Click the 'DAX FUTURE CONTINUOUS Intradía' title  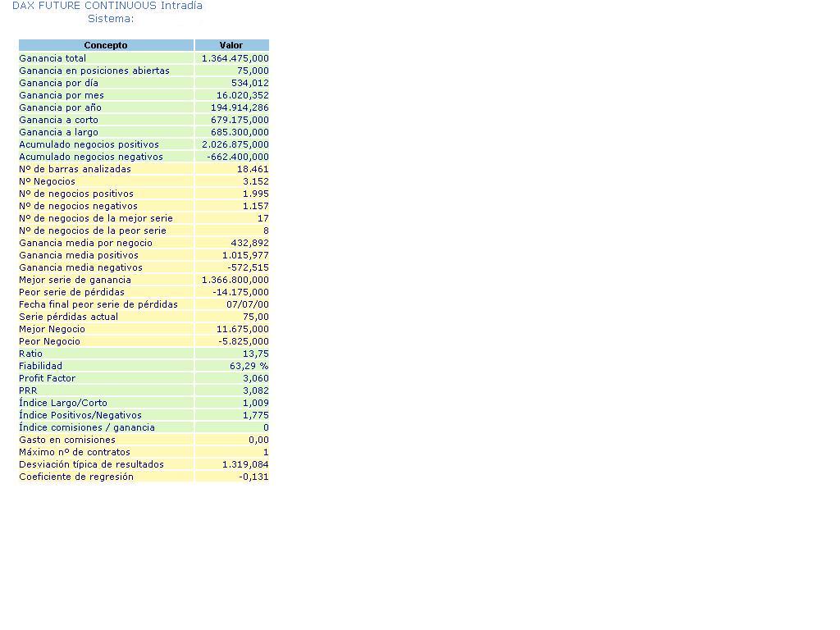(x=107, y=6)
